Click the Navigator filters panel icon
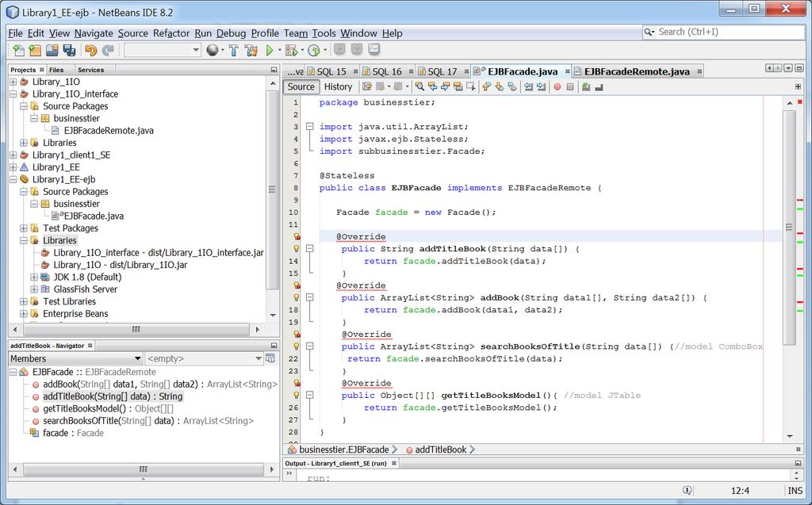The height and width of the screenshot is (505, 812). (270, 358)
